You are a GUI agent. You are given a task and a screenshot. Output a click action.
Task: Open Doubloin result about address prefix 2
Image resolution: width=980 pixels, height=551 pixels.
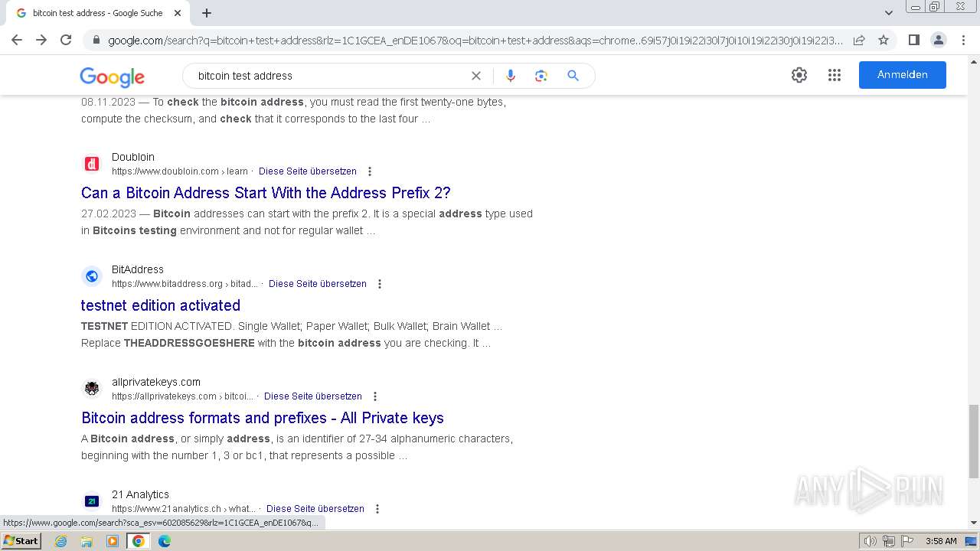tap(266, 193)
